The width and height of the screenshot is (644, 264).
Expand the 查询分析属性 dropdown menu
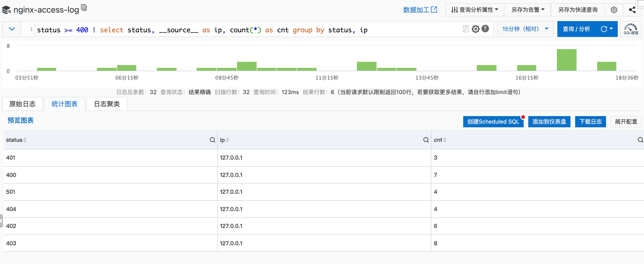tap(474, 9)
